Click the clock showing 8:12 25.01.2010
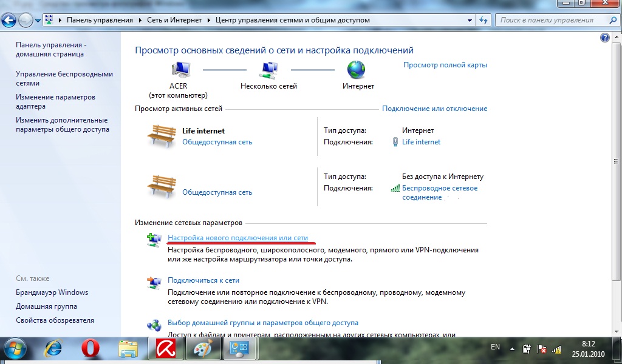 588,349
